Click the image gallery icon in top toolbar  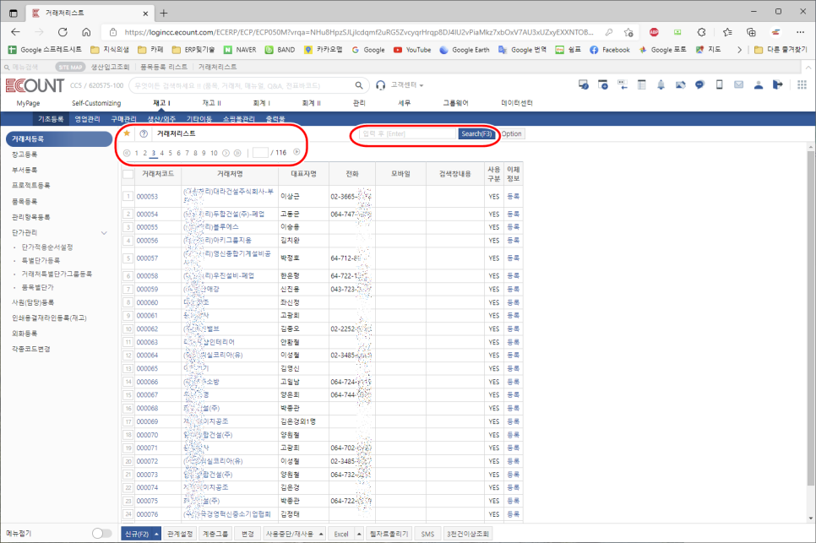pos(680,85)
